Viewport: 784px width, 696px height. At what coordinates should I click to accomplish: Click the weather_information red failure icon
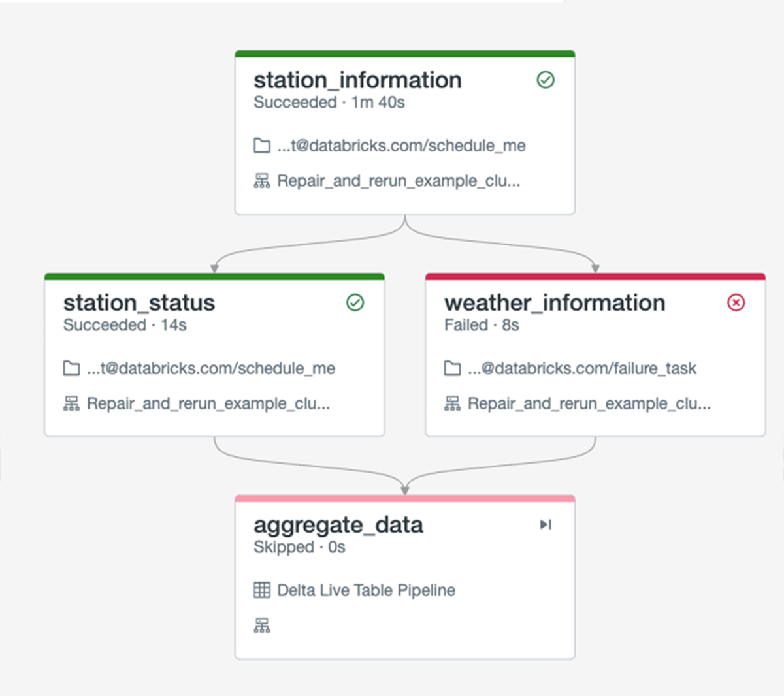(736, 302)
